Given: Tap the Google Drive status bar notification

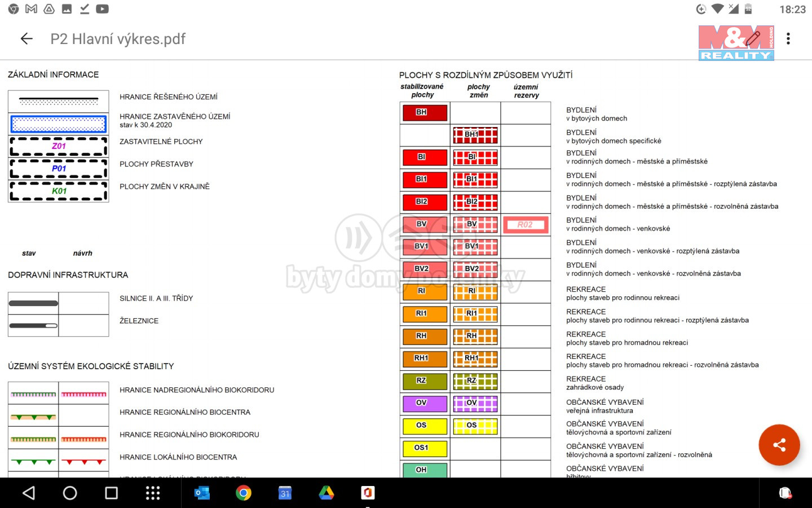Looking at the screenshot, I should click(x=49, y=9).
